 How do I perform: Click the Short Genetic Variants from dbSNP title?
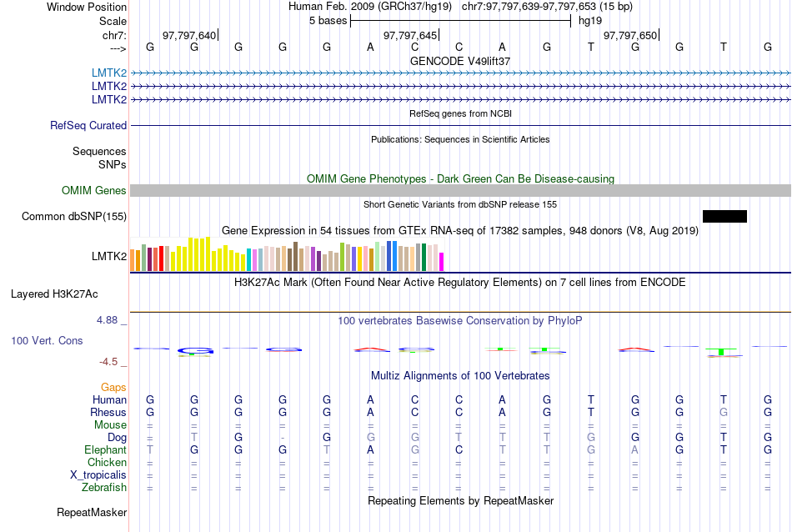point(460,204)
